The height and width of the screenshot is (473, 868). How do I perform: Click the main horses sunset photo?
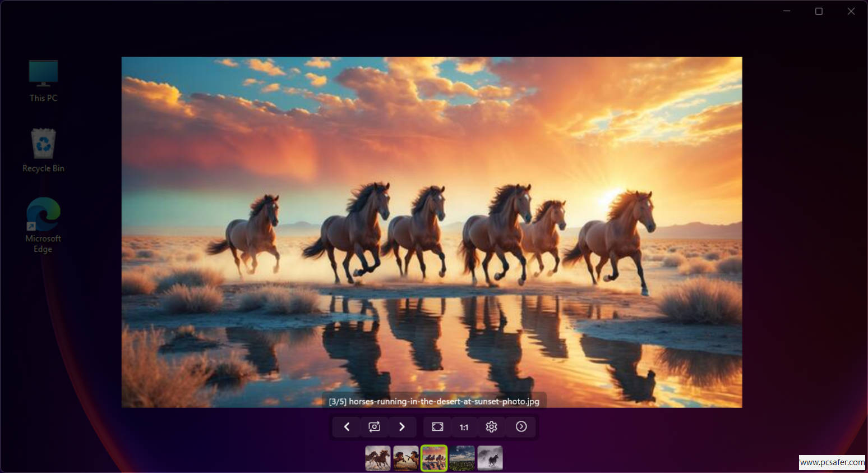(x=432, y=224)
